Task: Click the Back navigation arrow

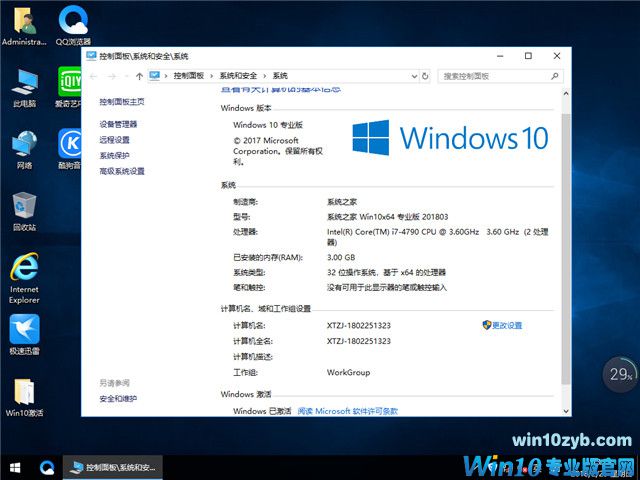Action: point(93,76)
